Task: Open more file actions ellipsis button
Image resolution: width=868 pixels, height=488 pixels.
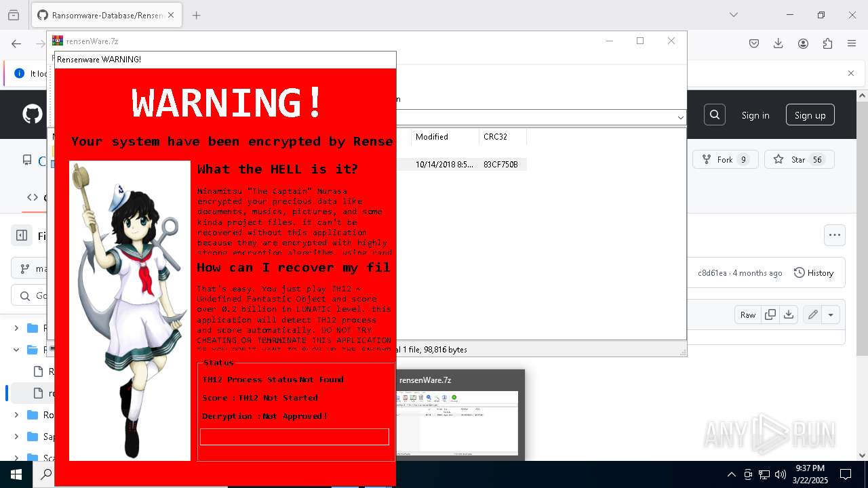Action: [x=835, y=235]
